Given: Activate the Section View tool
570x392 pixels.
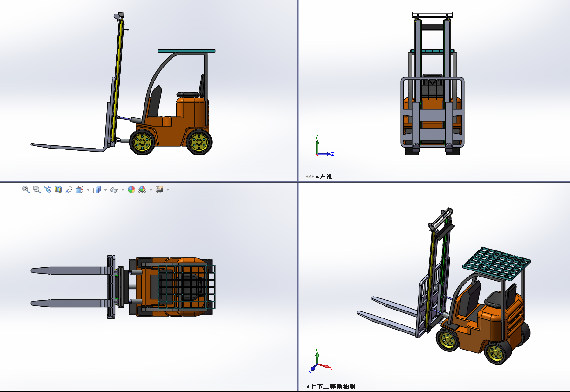Looking at the screenshot, I should click(x=58, y=189).
